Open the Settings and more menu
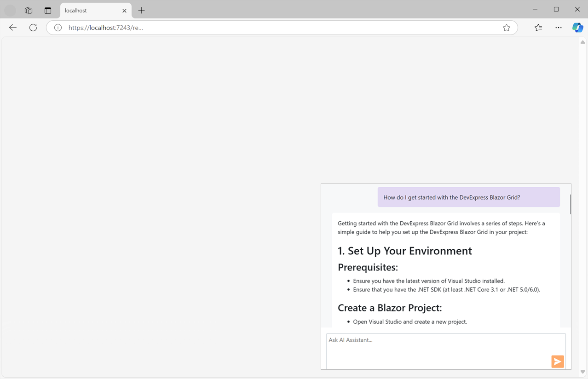 (x=558, y=28)
